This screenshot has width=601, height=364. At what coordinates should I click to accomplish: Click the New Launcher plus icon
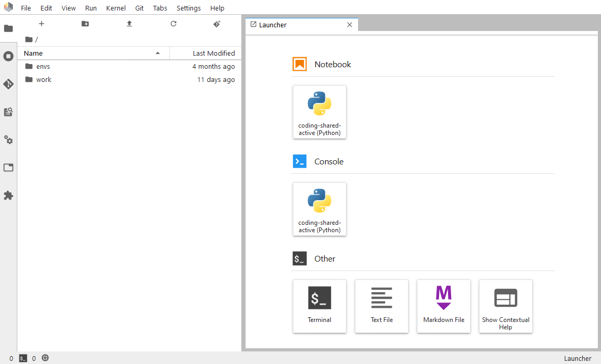pyautogui.click(x=42, y=24)
